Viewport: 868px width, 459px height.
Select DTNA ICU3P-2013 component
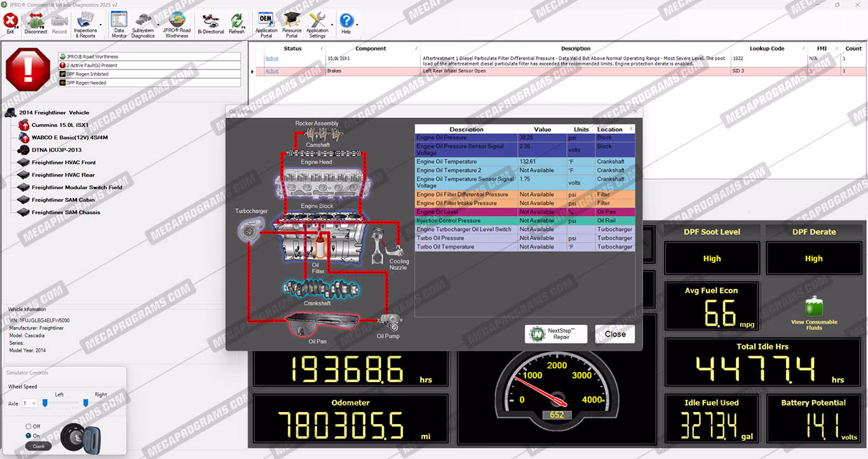[x=57, y=150]
